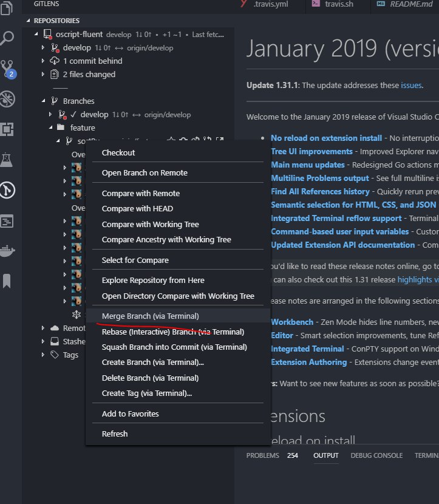The height and width of the screenshot is (504, 439).
Task: Open the Extensions view icon
Action: tap(7, 129)
